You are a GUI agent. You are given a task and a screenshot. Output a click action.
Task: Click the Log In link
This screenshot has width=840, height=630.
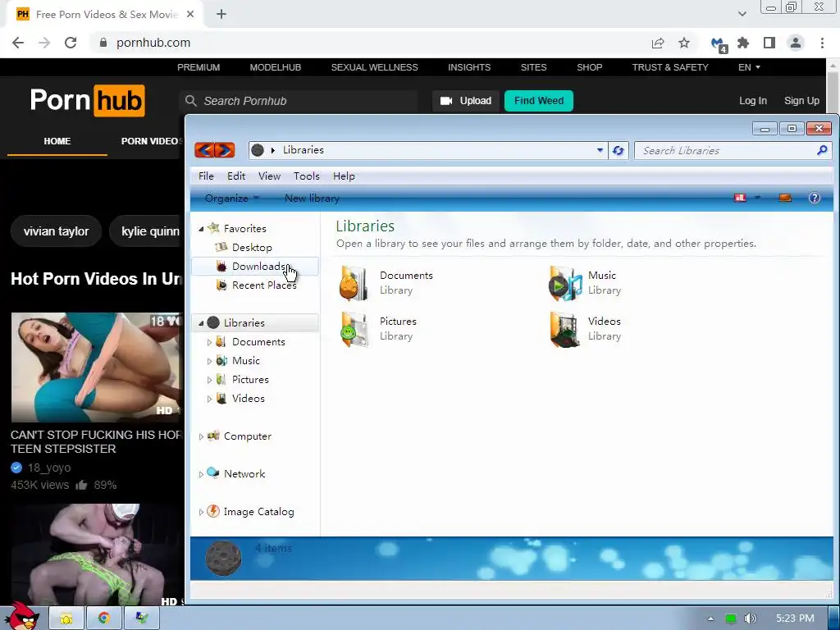[753, 101]
